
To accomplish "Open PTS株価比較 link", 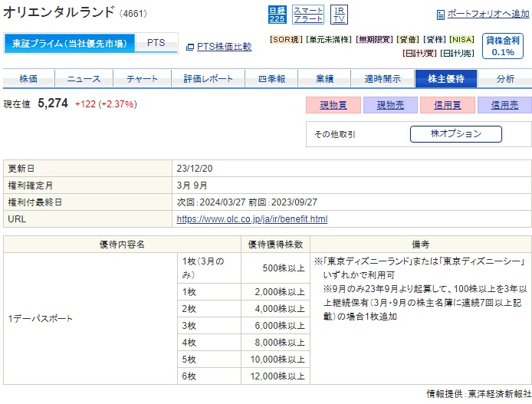I will (225, 47).
